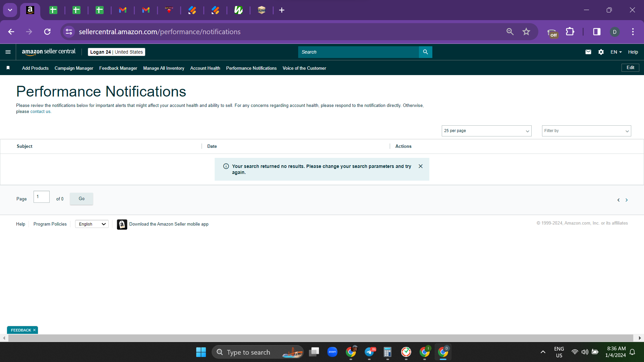Open Account Health
This screenshot has width=644, height=362.
205,68
